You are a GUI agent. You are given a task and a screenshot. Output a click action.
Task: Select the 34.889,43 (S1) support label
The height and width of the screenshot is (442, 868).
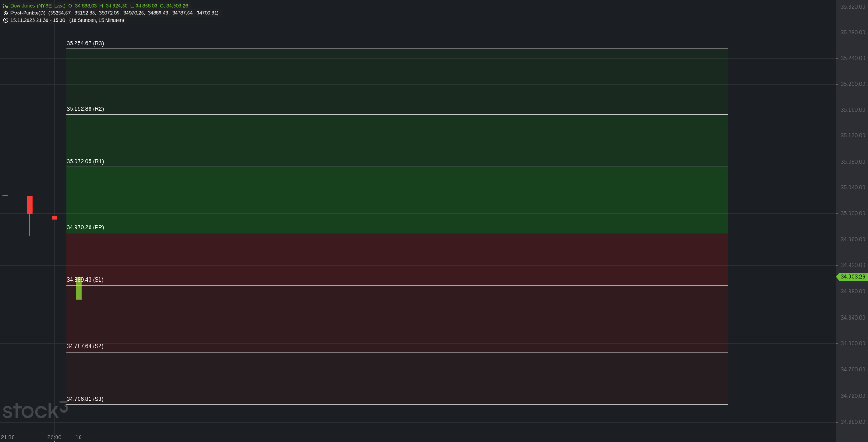tap(85, 280)
